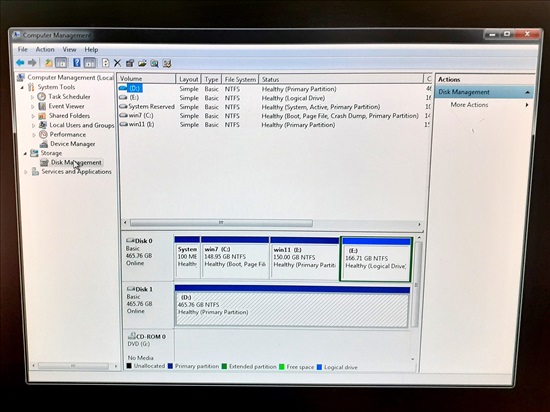The height and width of the screenshot is (412, 550).
Task: Open More Actions submenu
Action: [x=469, y=104]
